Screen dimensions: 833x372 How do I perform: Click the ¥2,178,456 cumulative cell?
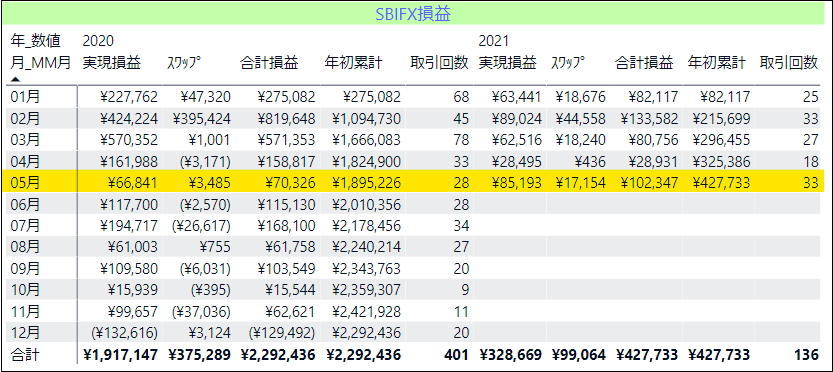pyautogui.click(x=366, y=225)
